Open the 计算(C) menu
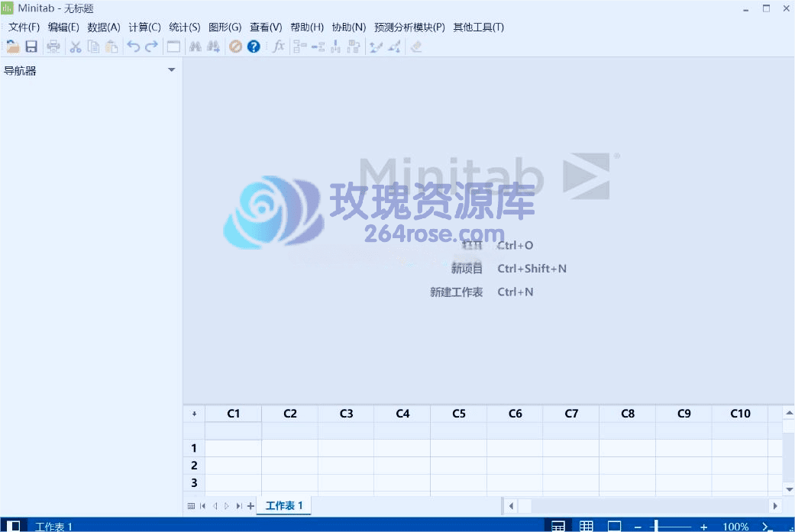This screenshot has height=532, width=795. coord(144,27)
